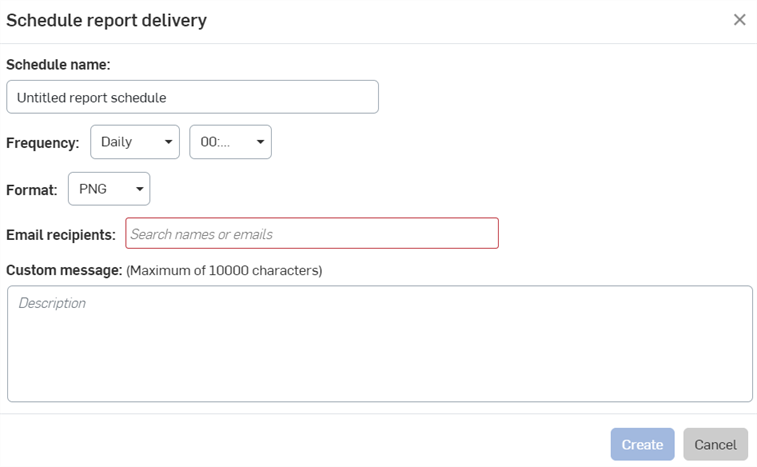
Task: Click the 'Maximum of 10000 characters' hint text
Action: (x=224, y=270)
